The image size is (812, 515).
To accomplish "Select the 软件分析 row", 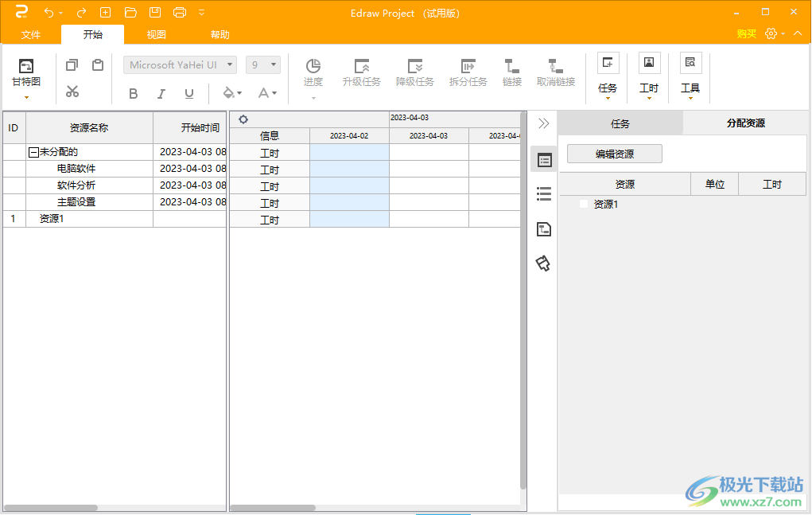I will coord(115,185).
